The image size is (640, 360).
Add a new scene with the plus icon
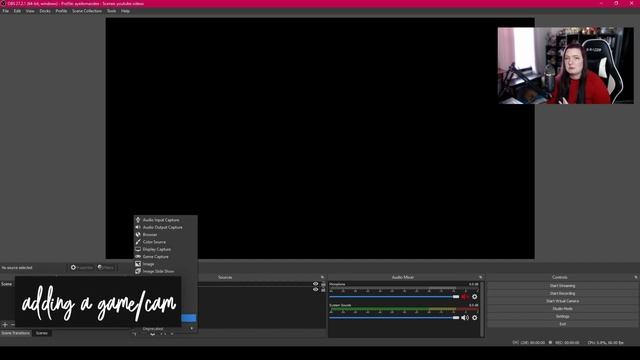(x=5, y=324)
